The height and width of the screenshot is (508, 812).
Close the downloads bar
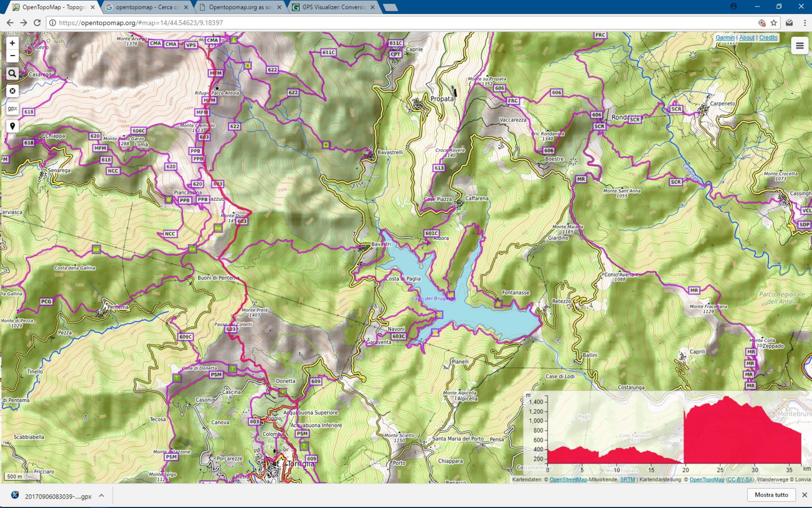804,495
